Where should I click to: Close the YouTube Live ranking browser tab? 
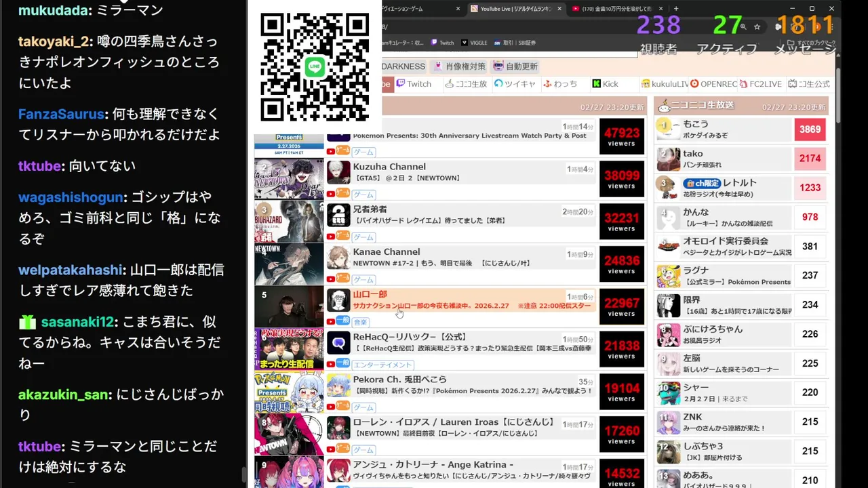559,9
